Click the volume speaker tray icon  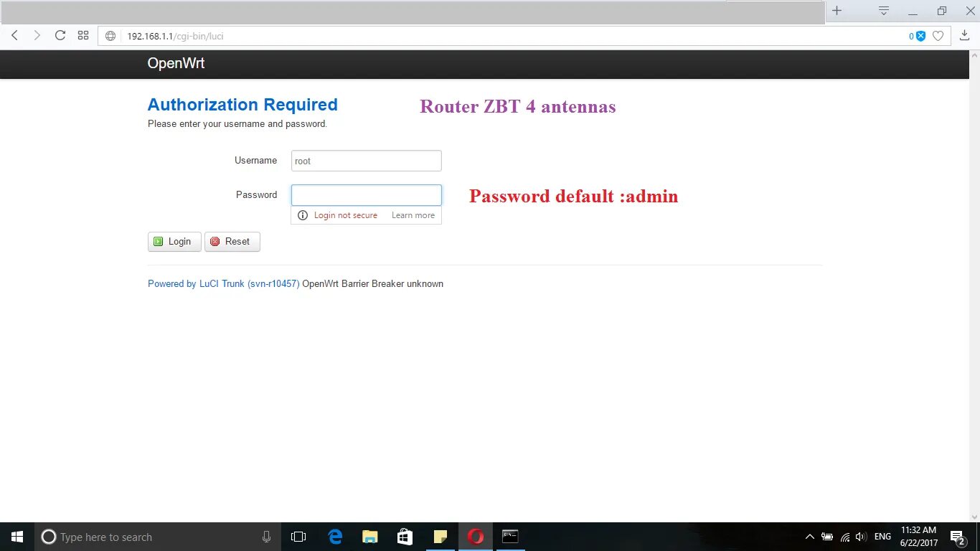click(x=862, y=537)
